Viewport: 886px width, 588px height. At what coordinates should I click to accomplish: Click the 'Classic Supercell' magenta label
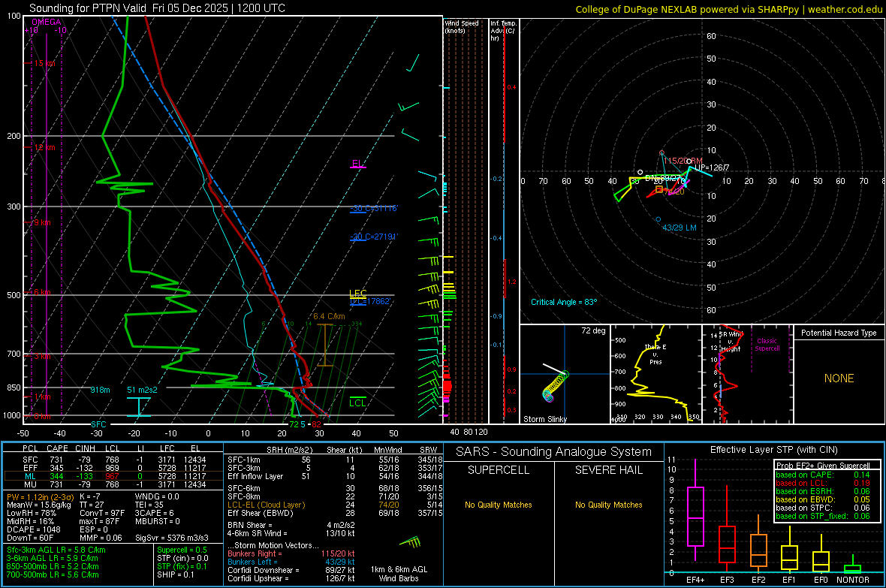767,345
